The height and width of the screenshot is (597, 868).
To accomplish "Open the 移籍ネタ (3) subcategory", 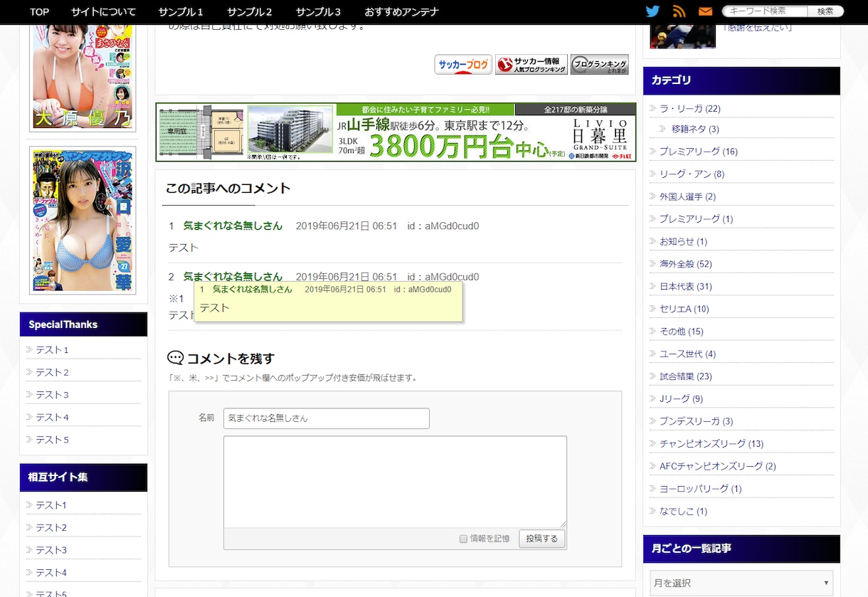I will pyautogui.click(x=695, y=129).
